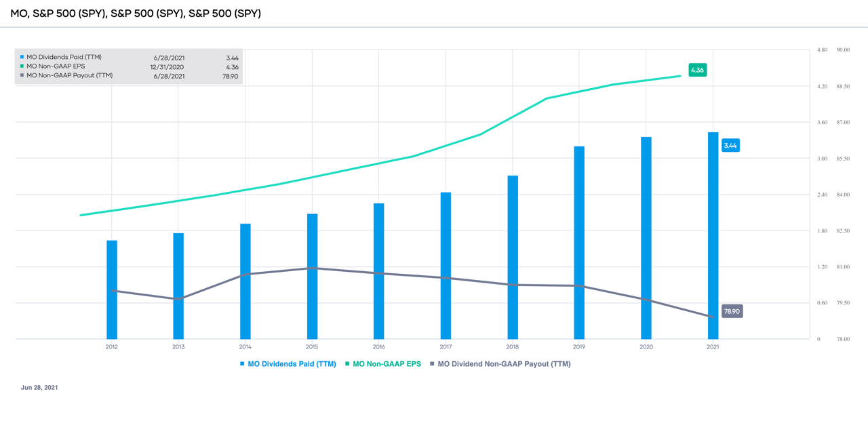
Task: Select the 2019 dividends bar
Action: (x=579, y=243)
